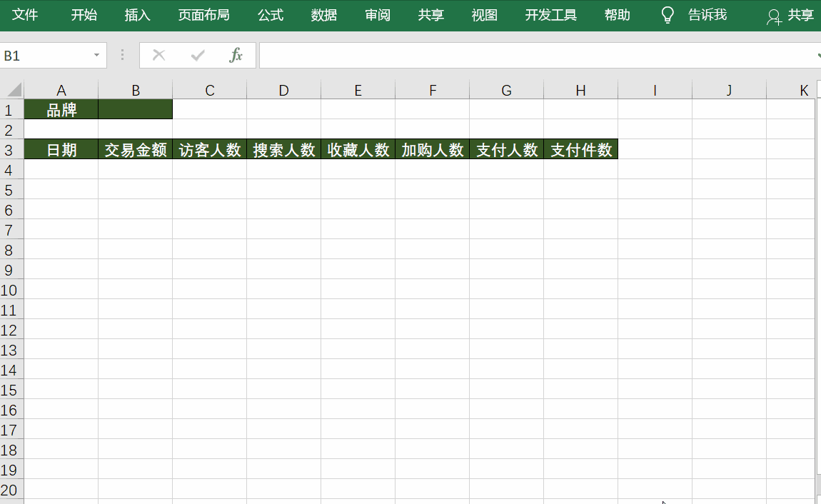Expand the Name Box dropdown arrow
This screenshot has width=821, height=504.
tap(96, 56)
